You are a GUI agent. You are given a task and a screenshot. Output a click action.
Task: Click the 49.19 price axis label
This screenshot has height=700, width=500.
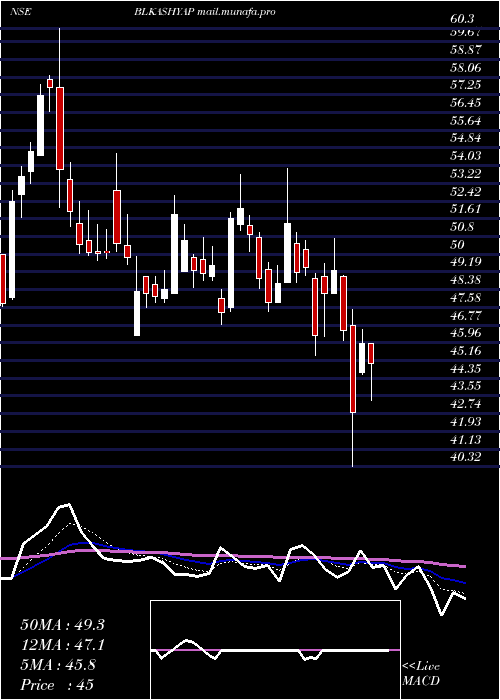click(x=466, y=262)
